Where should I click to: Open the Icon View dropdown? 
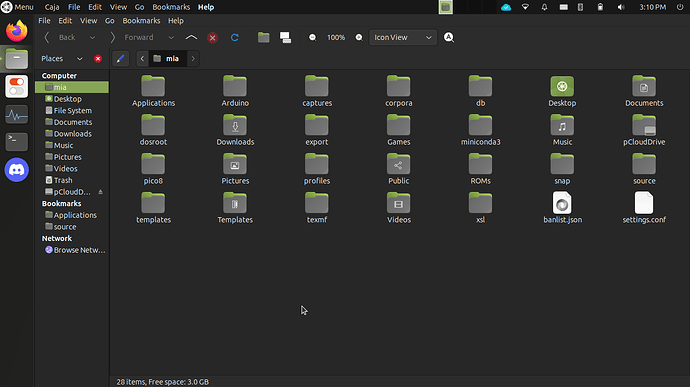tap(403, 37)
